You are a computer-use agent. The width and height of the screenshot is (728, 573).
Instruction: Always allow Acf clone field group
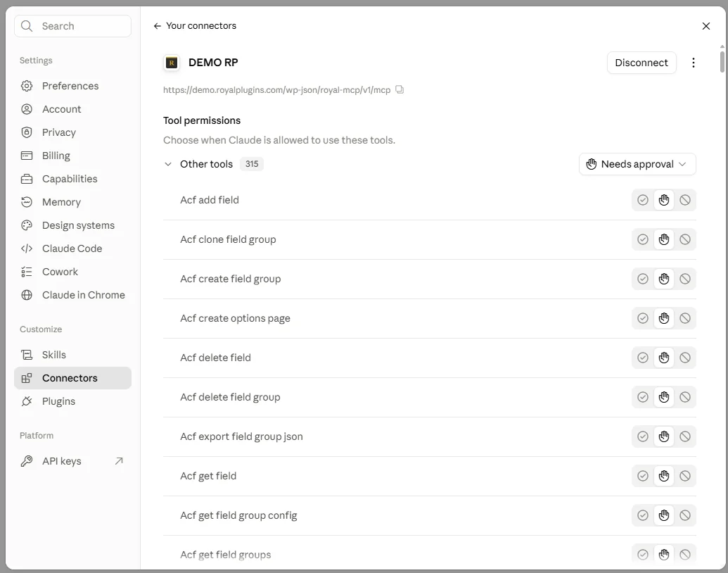click(643, 239)
